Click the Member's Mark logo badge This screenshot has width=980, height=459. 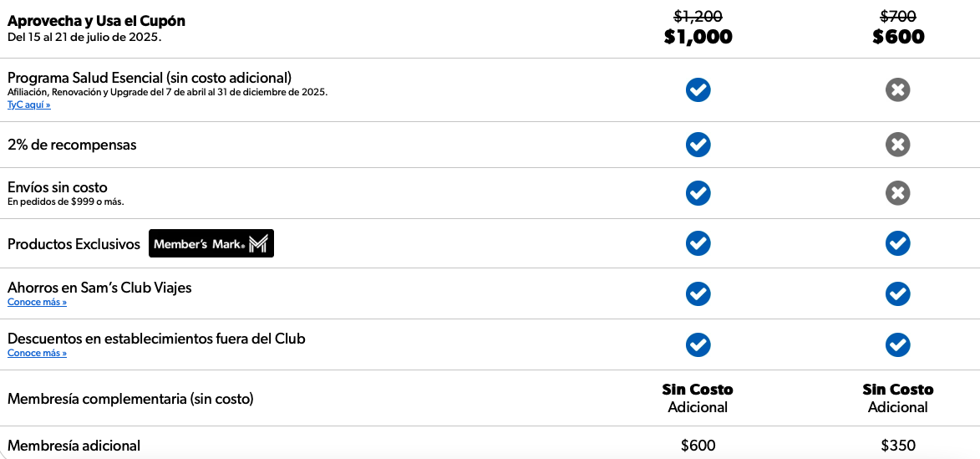(211, 243)
